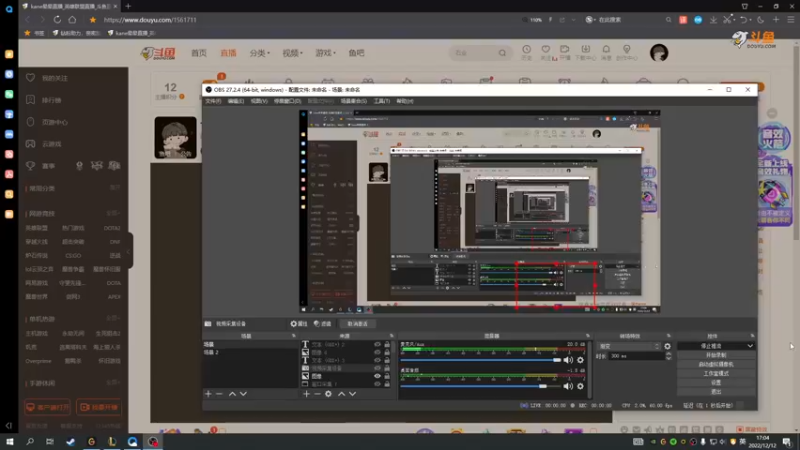
Task: Expand the Douyu 视频 navigation dropdown
Action: point(292,53)
